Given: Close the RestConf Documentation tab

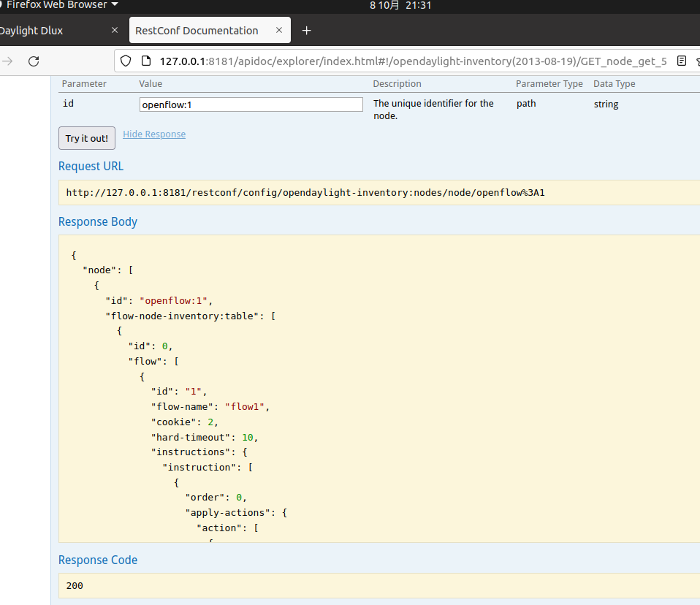Looking at the screenshot, I should tap(279, 31).
